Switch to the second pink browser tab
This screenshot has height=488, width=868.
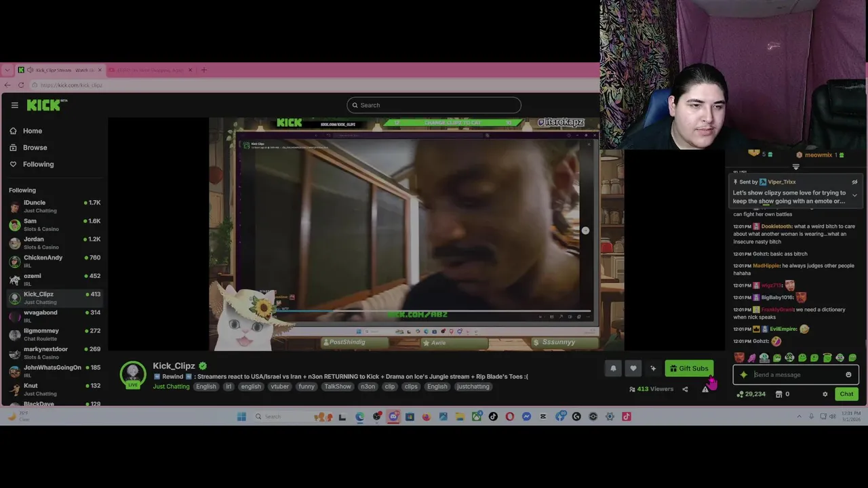[x=150, y=70]
